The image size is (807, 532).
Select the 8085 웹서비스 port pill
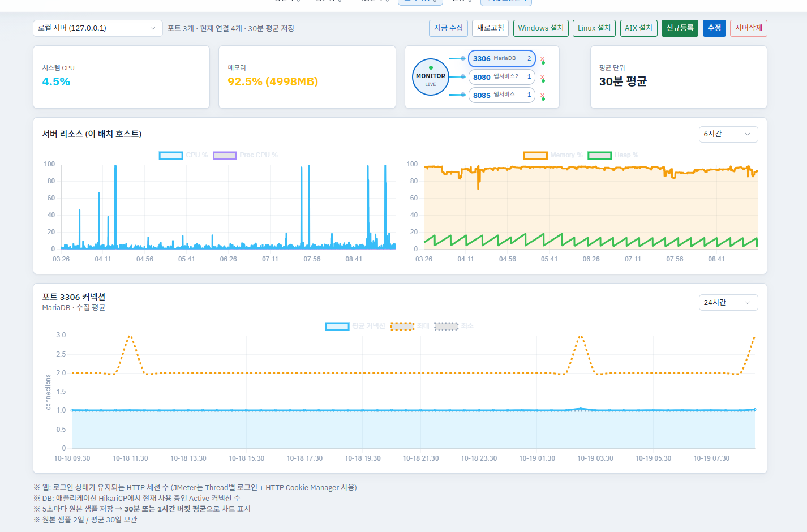click(x=501, y=95)
